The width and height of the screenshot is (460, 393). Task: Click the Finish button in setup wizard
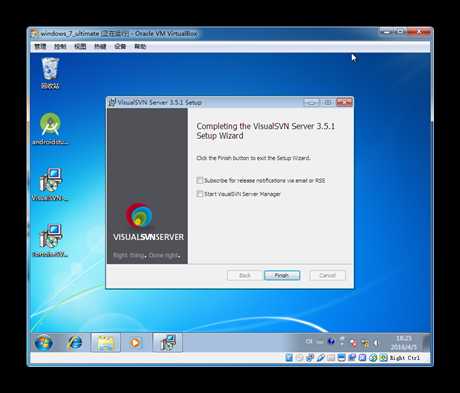282,275
